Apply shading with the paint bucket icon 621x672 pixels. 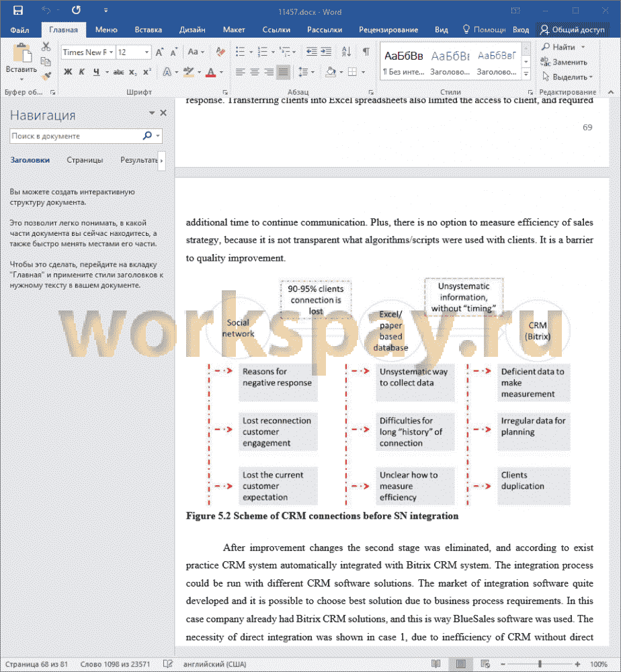point(331,72)
